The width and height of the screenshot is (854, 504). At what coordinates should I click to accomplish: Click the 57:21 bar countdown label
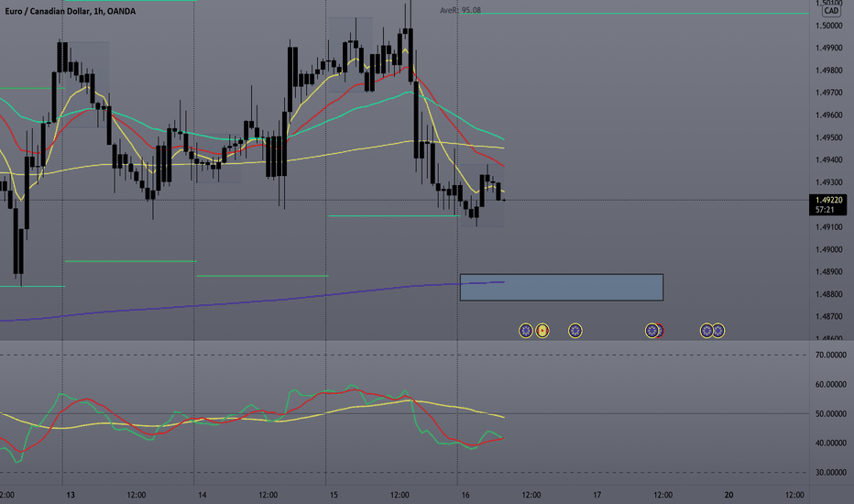(825, 210)
